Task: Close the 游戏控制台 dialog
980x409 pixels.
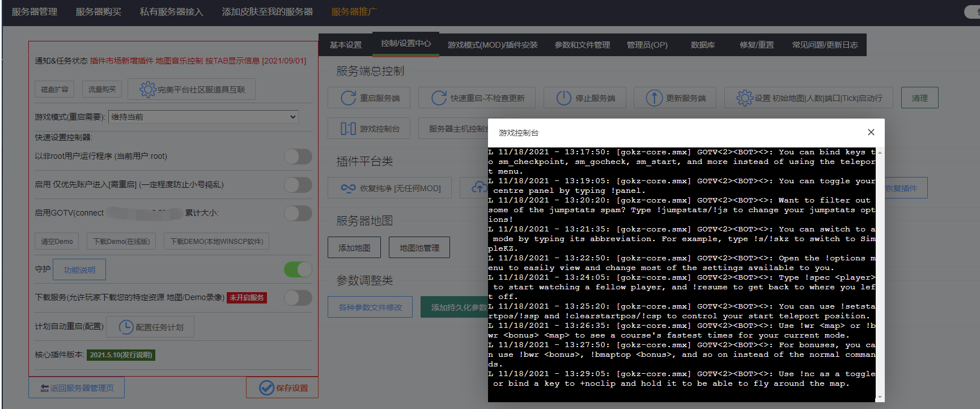Action: [x=871, y=132]
